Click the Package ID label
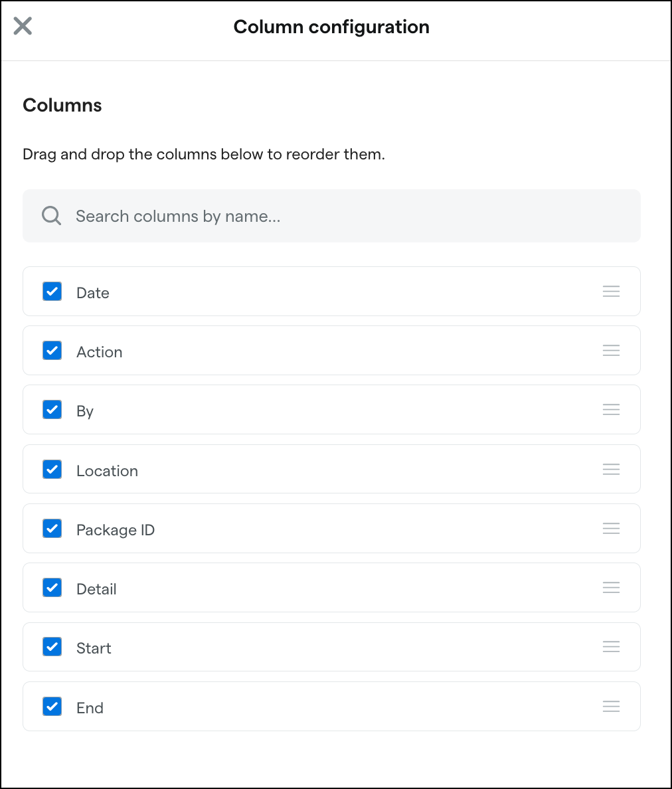The image size is (672, 789). (x=115, y=531)
